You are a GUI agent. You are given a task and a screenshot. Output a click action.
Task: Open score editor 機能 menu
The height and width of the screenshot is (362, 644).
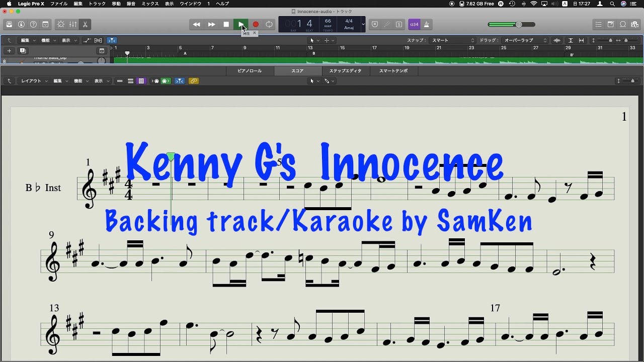pos(80,81)
